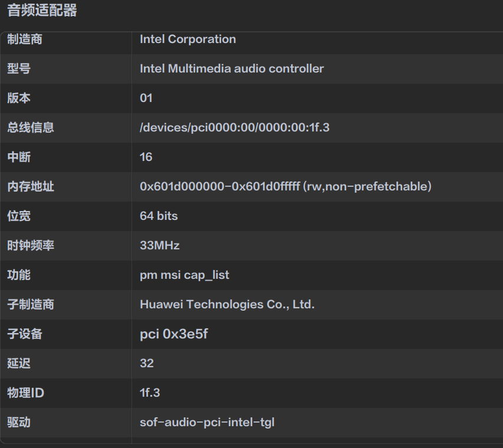503x448 pixels.
Task: Click the bus info device path value
Action: (234, 127)
